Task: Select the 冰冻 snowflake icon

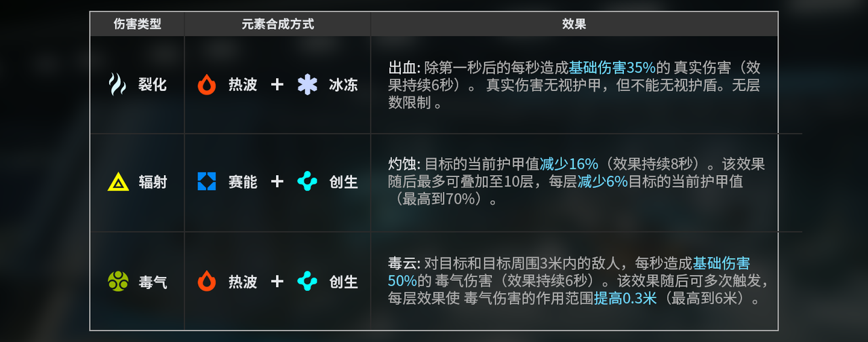Action: [307, 85]
